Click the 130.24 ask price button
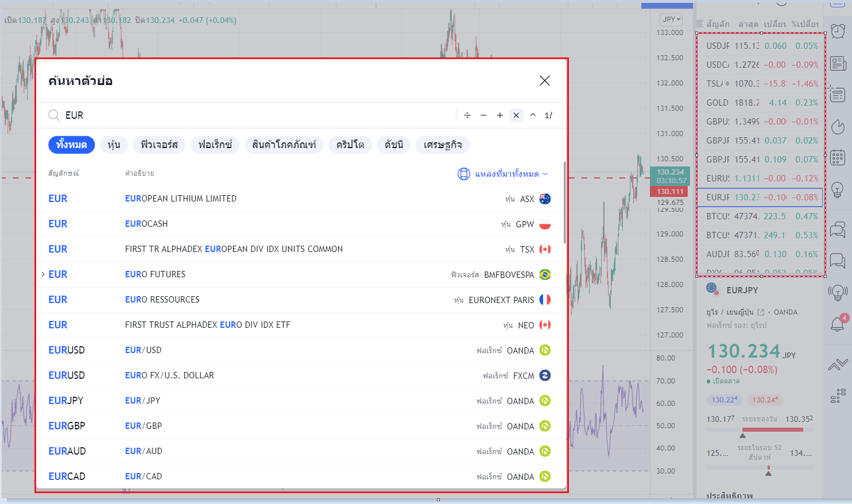Screen dimensions: 852x504 (765, 400)
